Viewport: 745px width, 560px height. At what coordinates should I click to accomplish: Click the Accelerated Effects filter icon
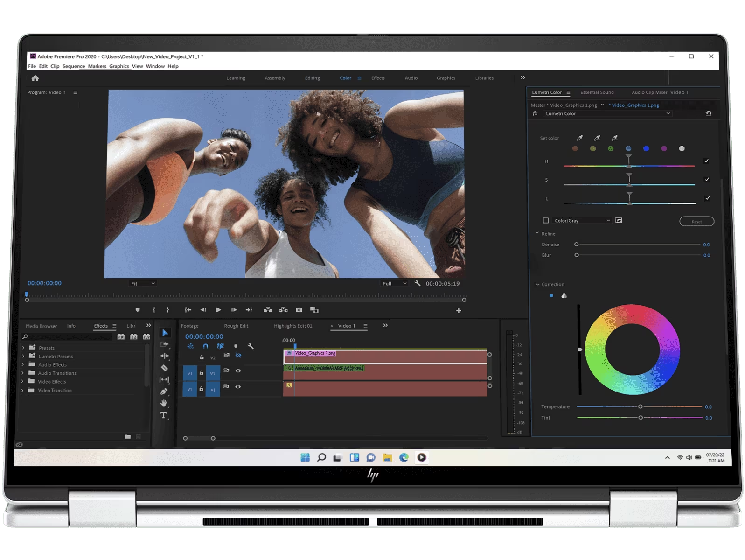[x=121, y=336]
